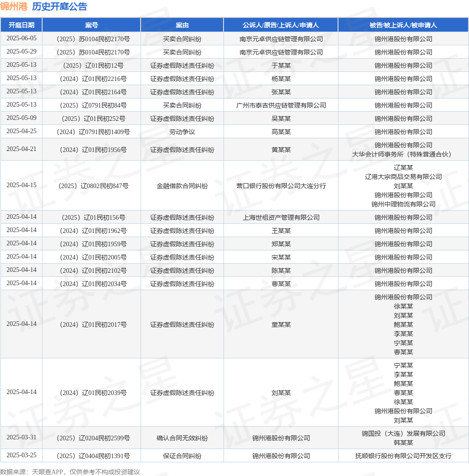
Task: Click the date 2025-05-29
Action: 21,52
